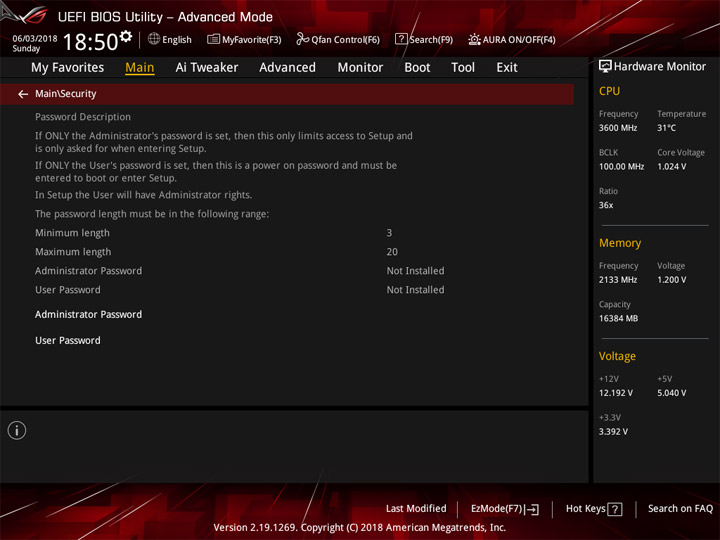Image resolution: width=720 pixels, height=540 pixels.
Task: Open MyFavorite(F3) list
Action: (244, 39)
